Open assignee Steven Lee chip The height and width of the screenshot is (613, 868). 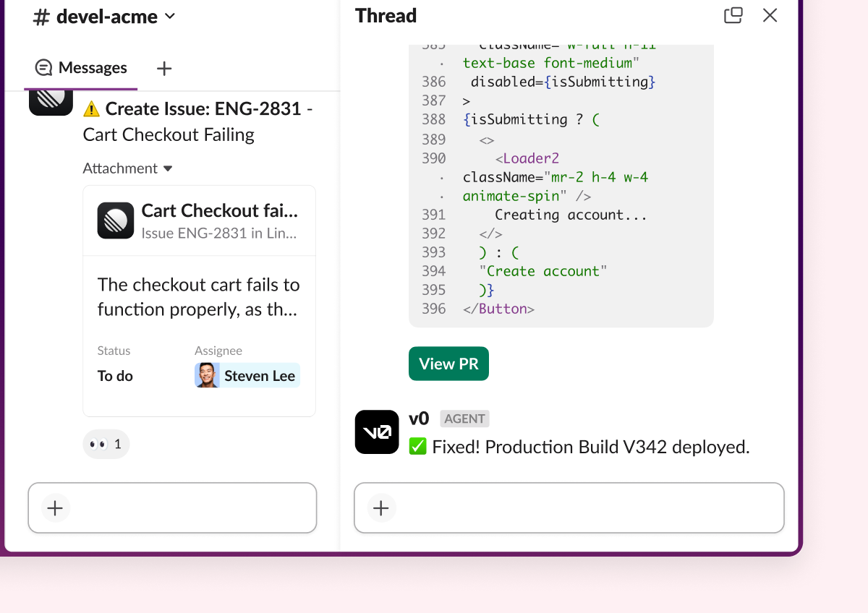(247, 376)
